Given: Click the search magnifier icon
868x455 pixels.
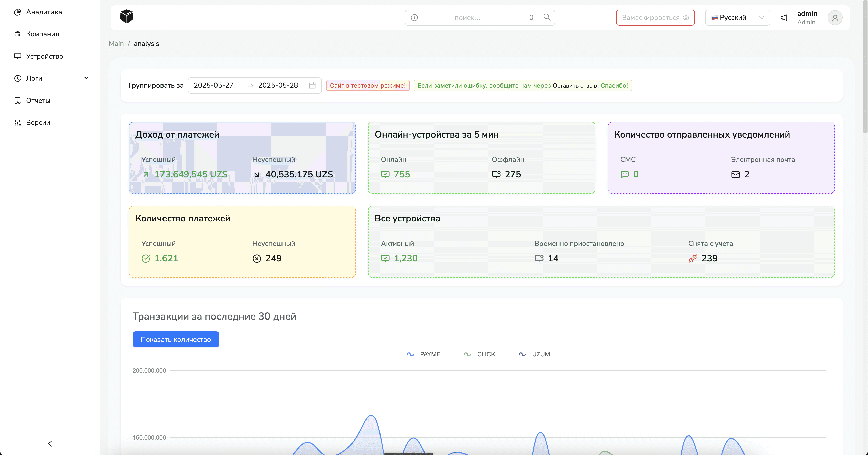Looking at the screenshot, I should coord(547,17).
